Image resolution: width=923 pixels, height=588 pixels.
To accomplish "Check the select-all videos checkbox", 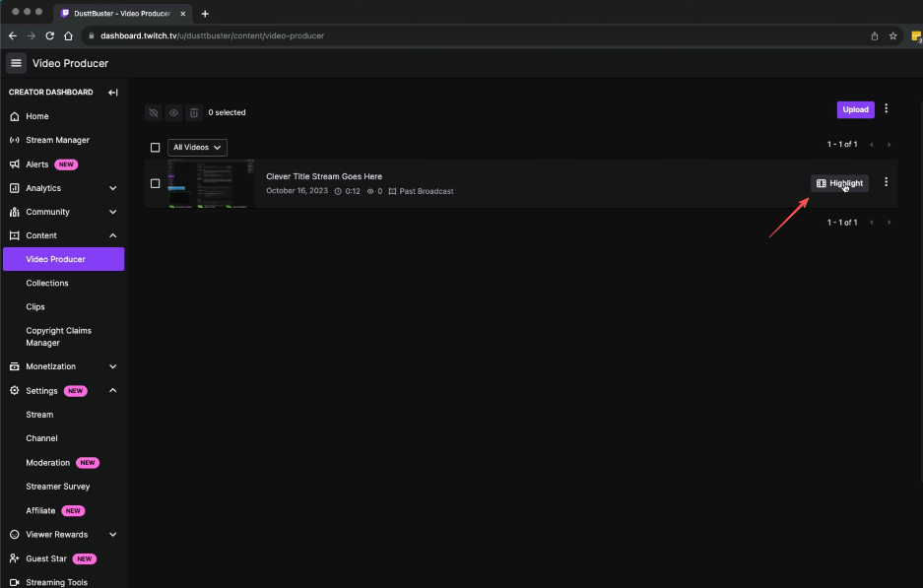I will point(154,146).
